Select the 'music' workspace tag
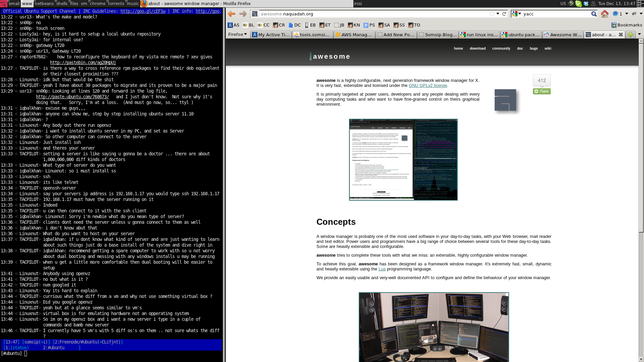The image size is (644, 362). point(133,4)
